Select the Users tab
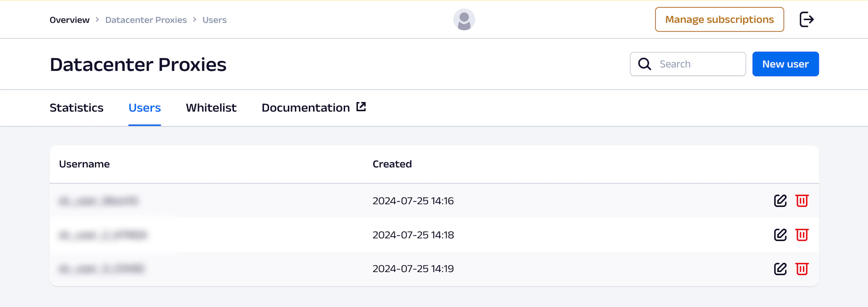This screenshot has width=868, height=307. click(145, 108)
